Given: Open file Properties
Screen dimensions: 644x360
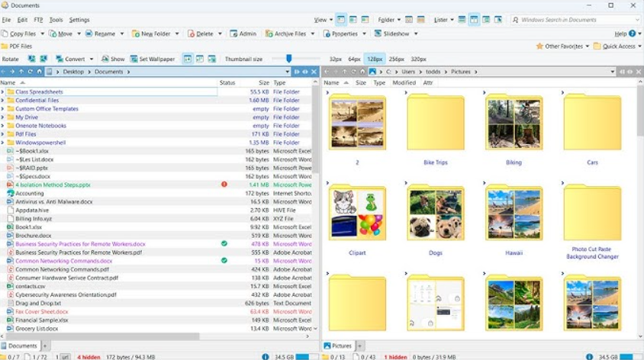Looking at the screenshot, I should coord(340,34).
